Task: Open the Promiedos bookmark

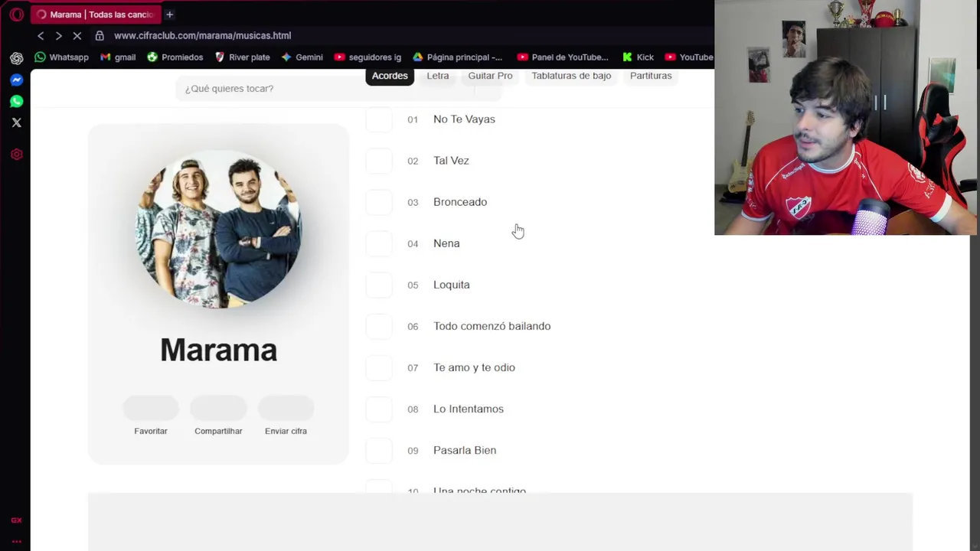Action: (175, 57)
